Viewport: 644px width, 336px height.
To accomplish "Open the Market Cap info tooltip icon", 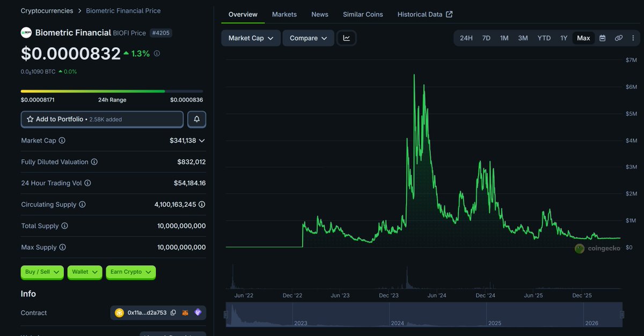I will [62, 140].
